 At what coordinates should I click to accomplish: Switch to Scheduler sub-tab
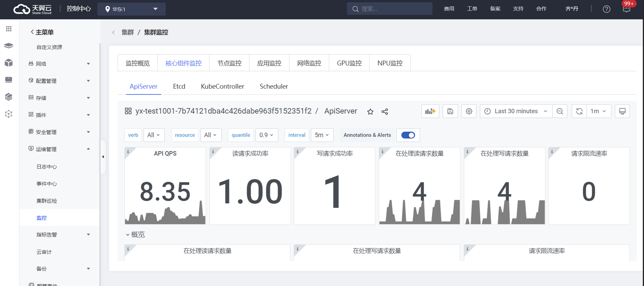(274, 86)
